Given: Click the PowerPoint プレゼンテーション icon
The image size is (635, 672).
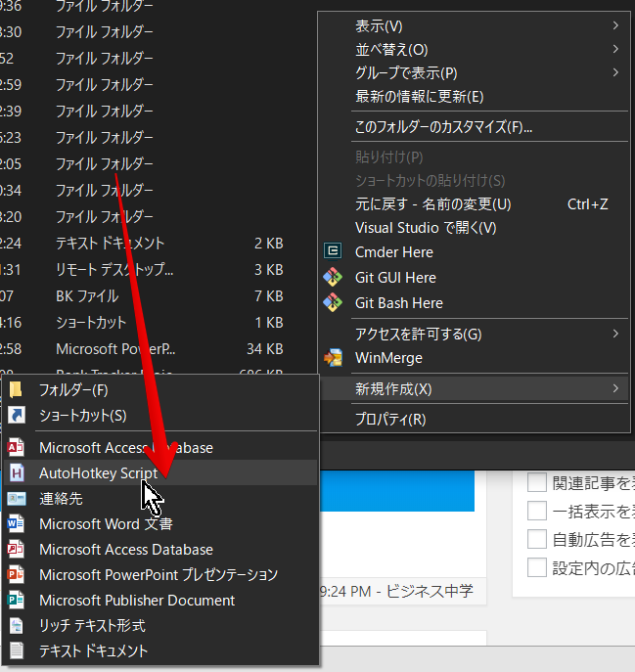Looking at the screenshot, I should click(17, 575).
